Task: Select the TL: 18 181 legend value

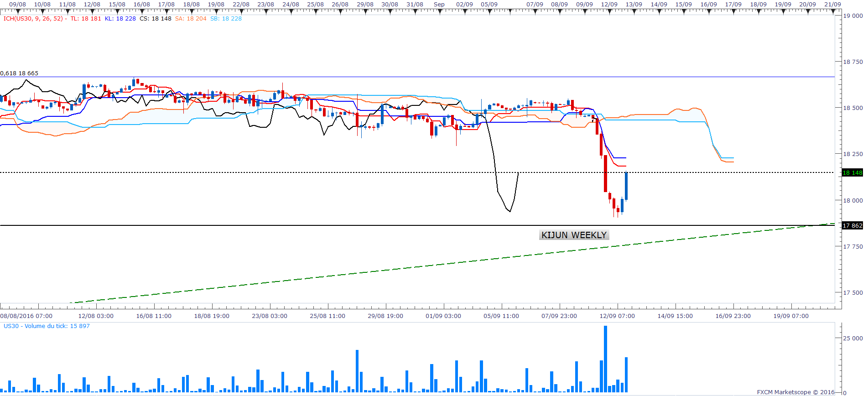Action: pyautogui.click(x=86, y=19)
